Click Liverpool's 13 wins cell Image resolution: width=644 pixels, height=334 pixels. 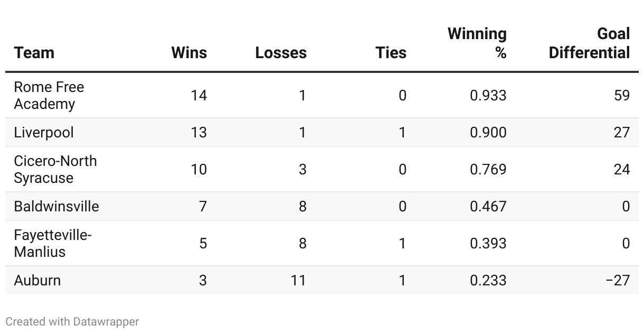tap(198, 132)
